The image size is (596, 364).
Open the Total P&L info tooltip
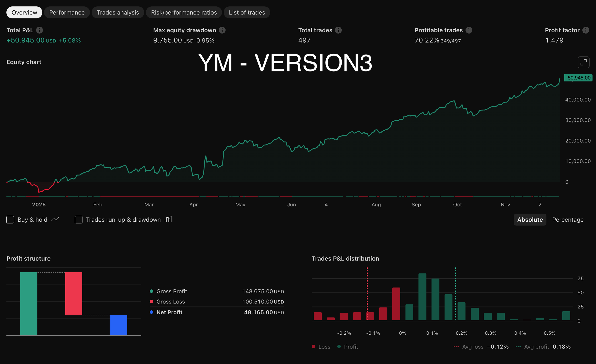pos(39,30)
